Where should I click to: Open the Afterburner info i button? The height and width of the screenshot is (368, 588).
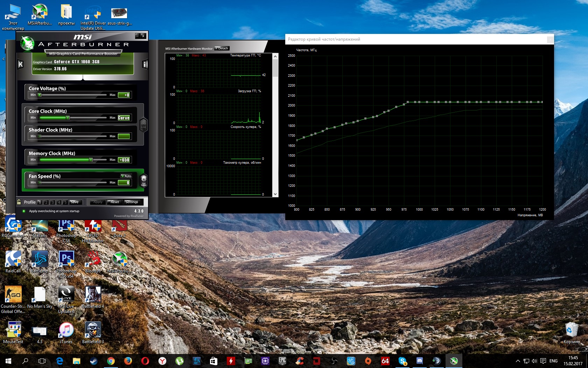(145, 64)
